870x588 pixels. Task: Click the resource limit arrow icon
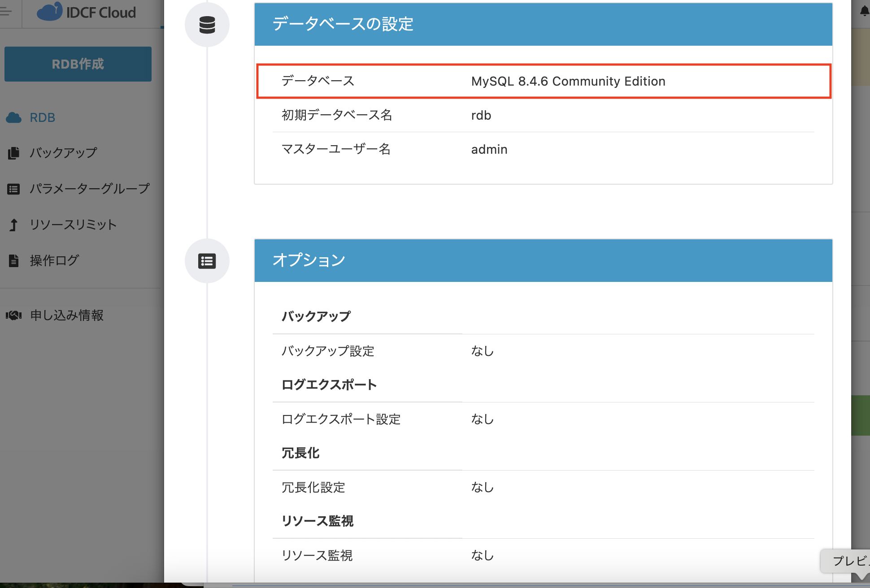pos(14,225)
